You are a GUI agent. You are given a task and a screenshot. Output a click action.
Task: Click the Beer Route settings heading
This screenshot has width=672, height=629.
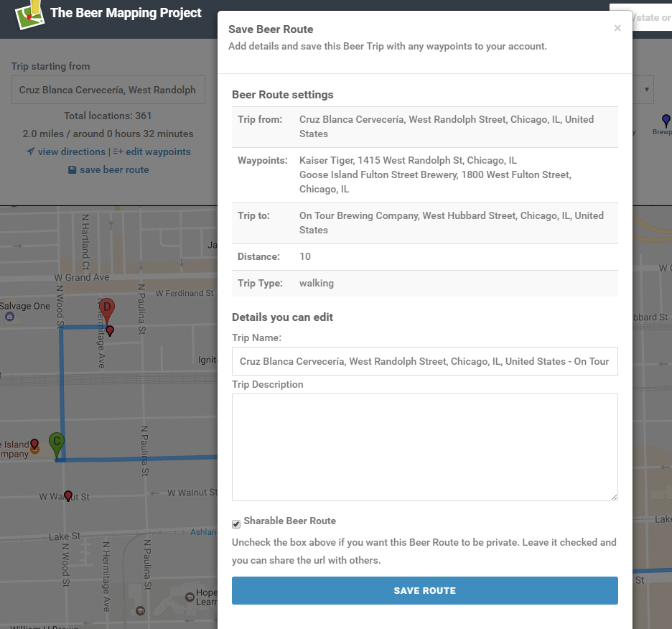coord(282,94)
